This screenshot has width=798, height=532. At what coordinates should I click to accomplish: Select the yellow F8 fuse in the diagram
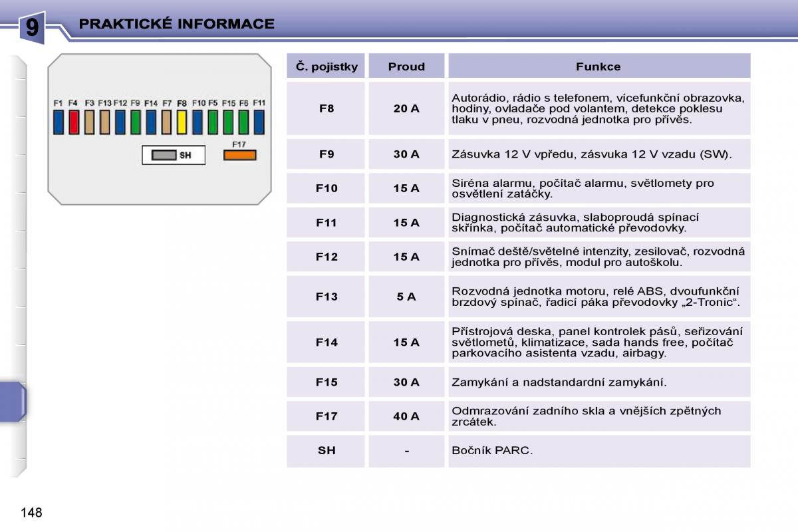(x=182, y=122)
